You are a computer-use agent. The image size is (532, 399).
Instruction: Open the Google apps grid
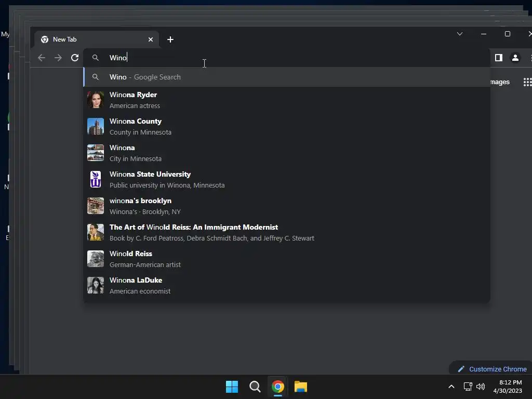pos(528,82)
